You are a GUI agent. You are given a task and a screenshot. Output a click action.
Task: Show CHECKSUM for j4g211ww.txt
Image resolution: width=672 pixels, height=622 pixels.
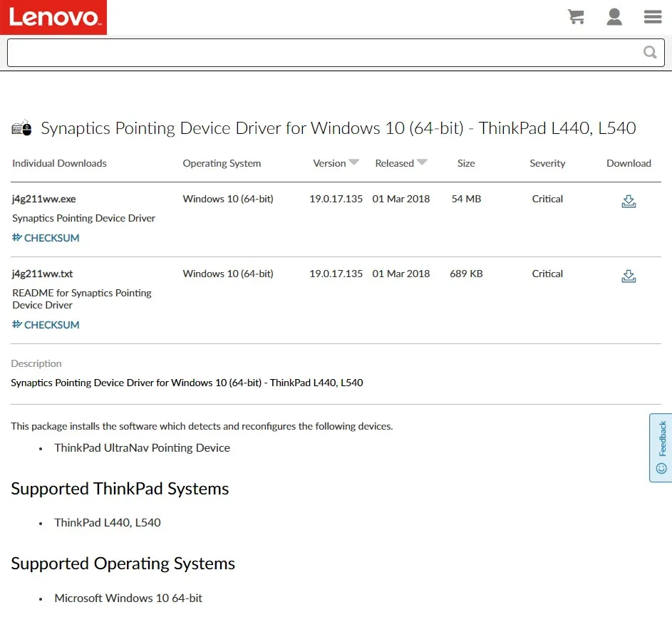46,325
